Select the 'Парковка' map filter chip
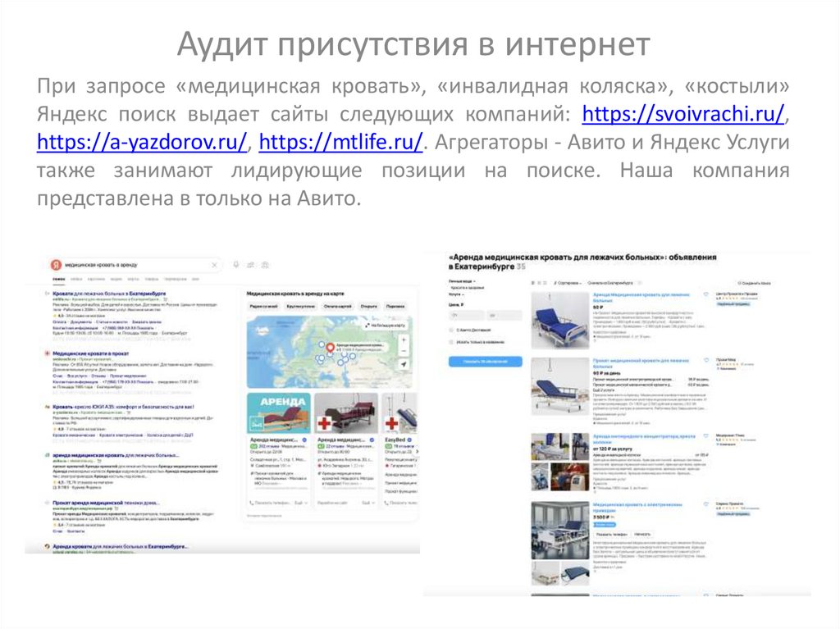Screen dimensions: 840x629 click(x=395, y=307)
